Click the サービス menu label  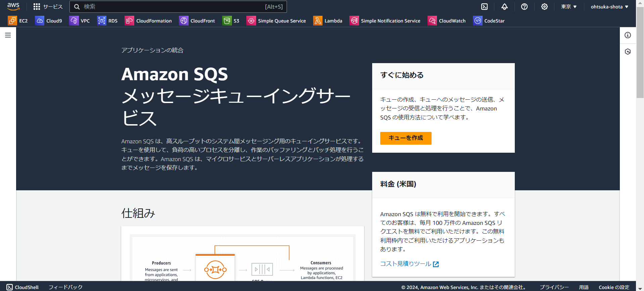point(53,7)
